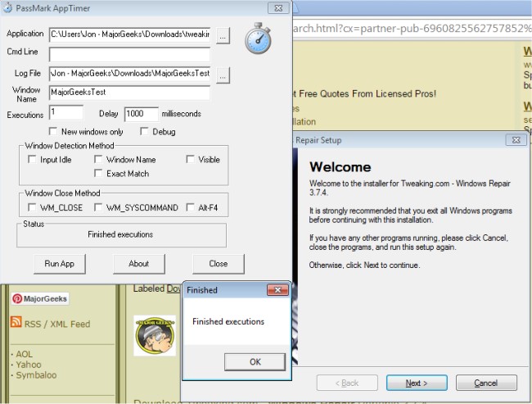This screenshot has height=404, width=532.
Task: Enable the New windows only checkbox
Action: [x=53, y=131]
